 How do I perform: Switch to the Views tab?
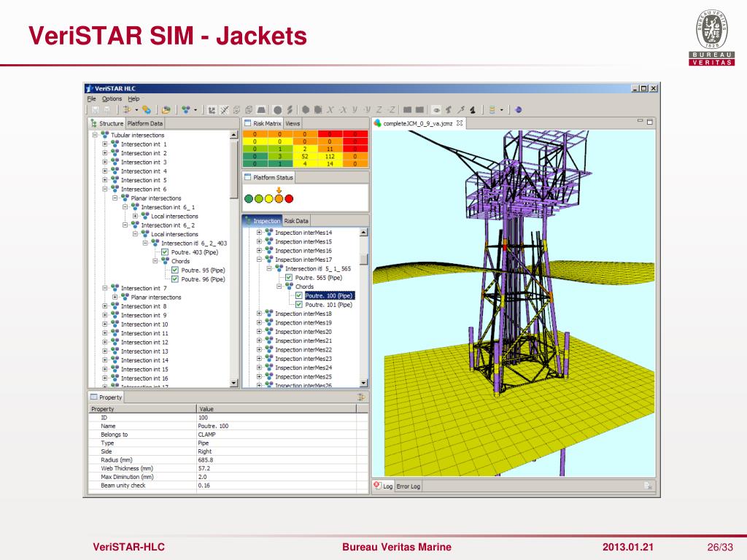pos(293,123)
